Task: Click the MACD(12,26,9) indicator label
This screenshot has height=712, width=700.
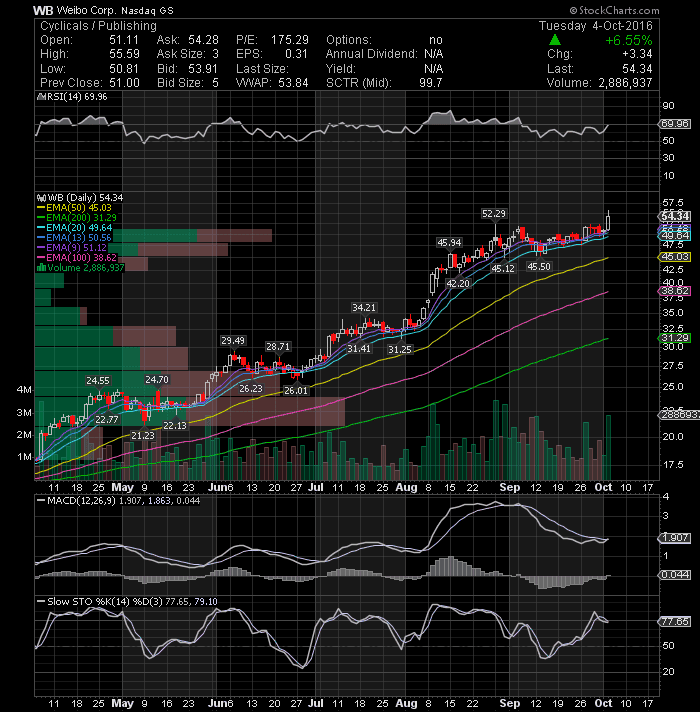Action: tap(118, 500)
